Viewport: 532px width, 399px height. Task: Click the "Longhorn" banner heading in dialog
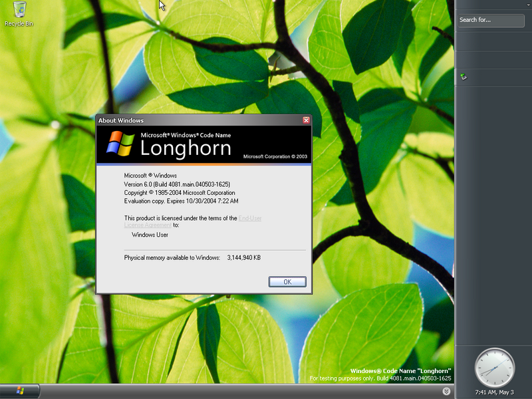pyautogui.click(x=186, y=149)
